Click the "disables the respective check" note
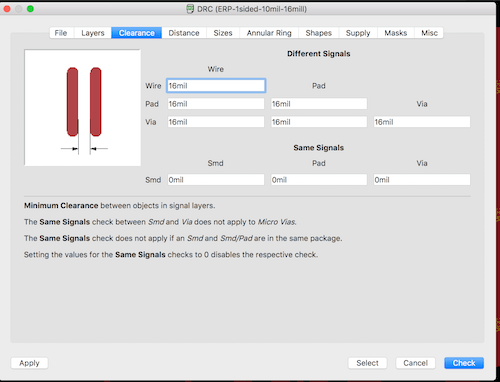This screenshot has height=382, width=500. tap(171, 255)
